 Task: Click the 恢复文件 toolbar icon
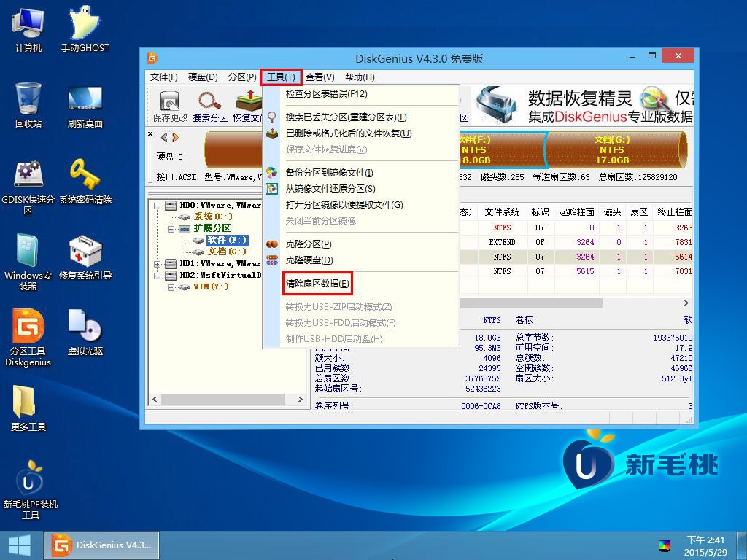[x=247, y=106]
